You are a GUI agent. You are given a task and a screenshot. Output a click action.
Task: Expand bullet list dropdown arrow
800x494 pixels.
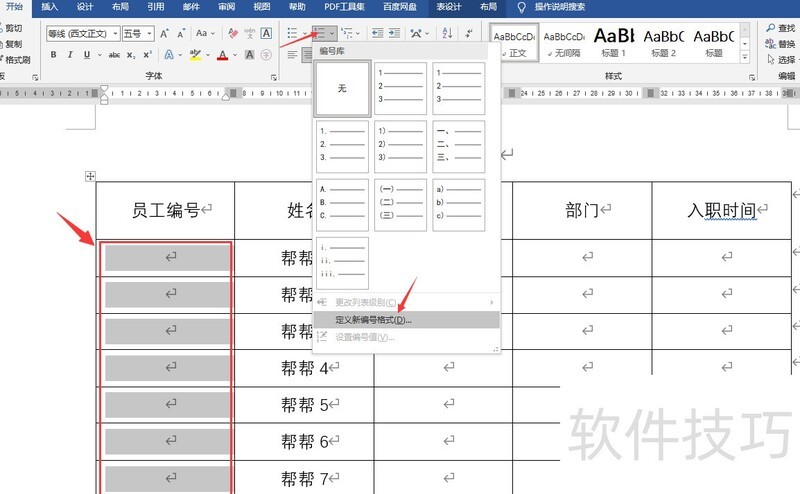(305, 34)
